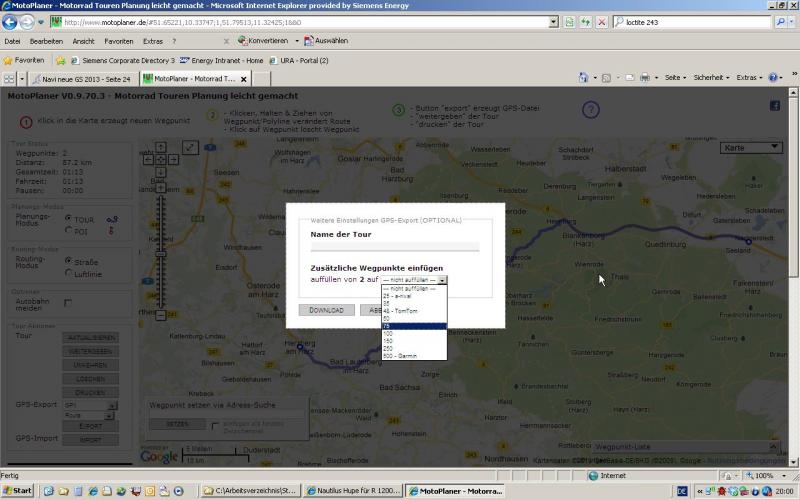The width and height of the screenshot is (800, 500).
Task: Select '-- nicht auffüllen --' list option
Action: tap(414, 288)
